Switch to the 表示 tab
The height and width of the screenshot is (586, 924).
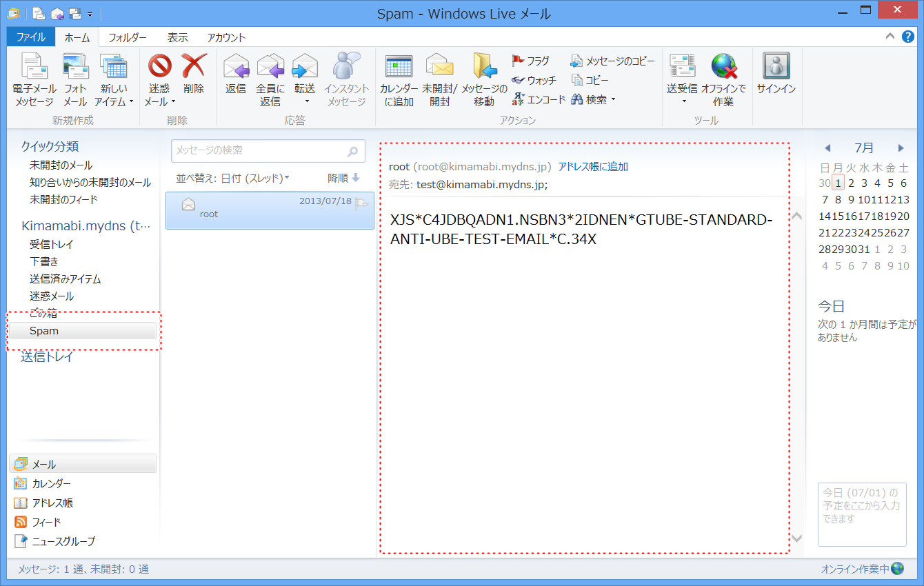(x=178, y=37)
